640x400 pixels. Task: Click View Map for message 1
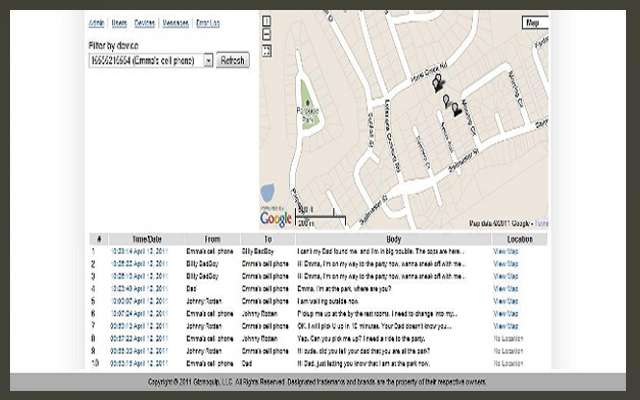pos(507,251)
